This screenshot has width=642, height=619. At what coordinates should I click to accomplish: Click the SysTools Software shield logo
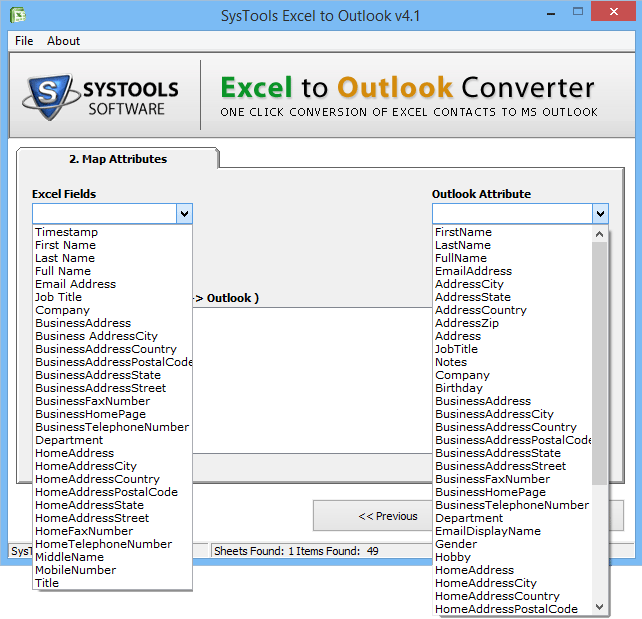[x=50, y=97]
